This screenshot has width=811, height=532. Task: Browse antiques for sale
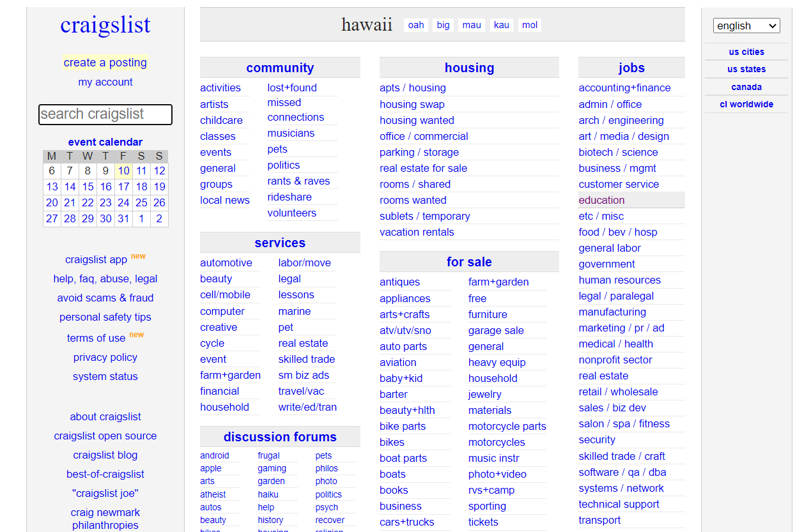400,282
